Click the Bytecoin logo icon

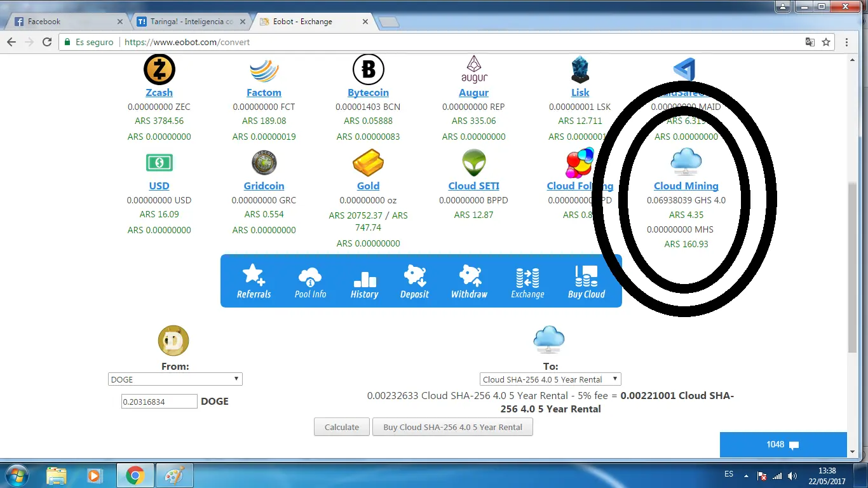[369, 69]
